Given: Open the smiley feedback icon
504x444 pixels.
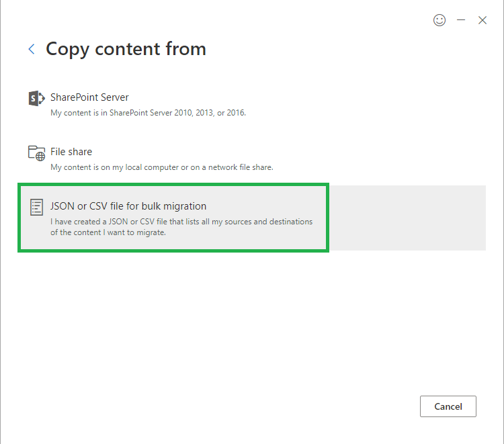Looking at the screenshot, I should [439, 20].
